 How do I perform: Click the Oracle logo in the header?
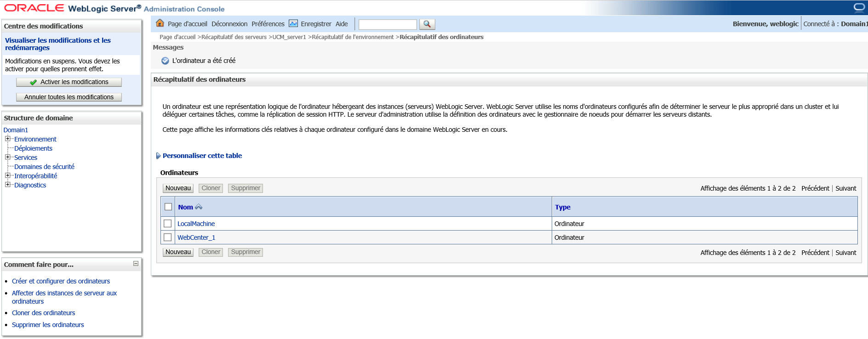[x=34, y=8]
